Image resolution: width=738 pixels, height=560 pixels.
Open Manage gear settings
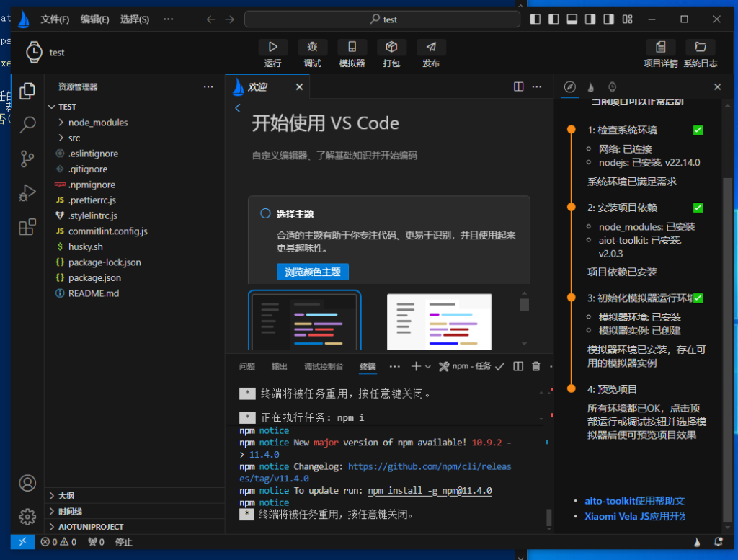pyautogui.click(x=27, y=517)
